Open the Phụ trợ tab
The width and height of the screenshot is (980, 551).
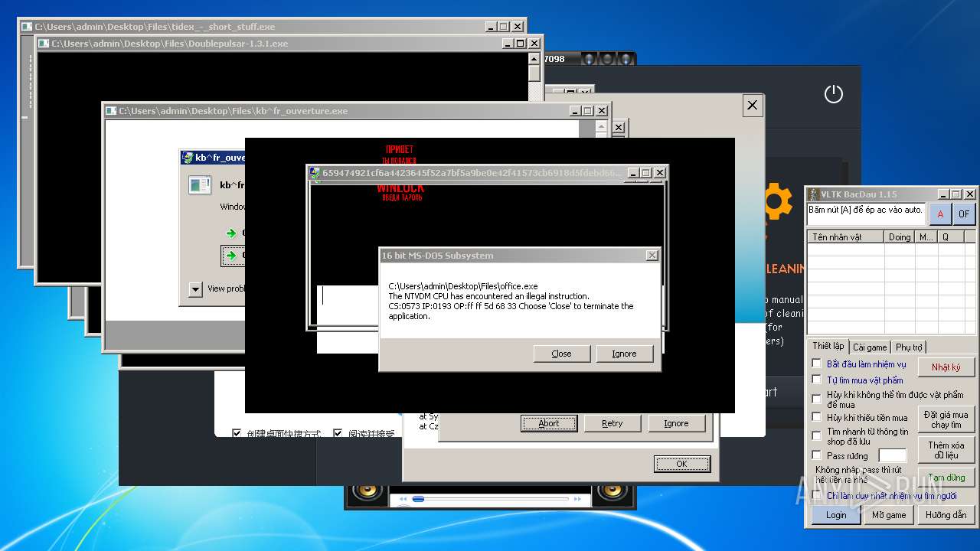click(x=909, y=347)
